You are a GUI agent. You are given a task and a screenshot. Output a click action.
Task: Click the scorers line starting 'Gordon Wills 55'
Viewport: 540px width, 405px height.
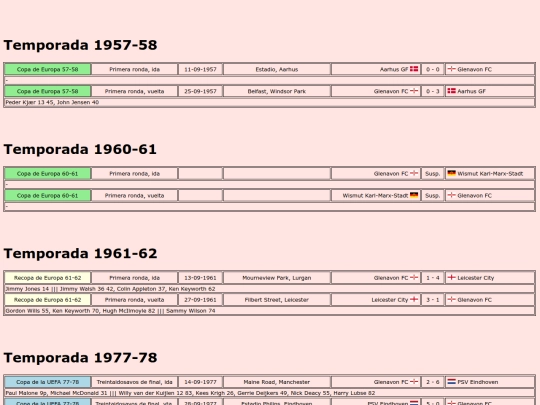pos(111,311)
